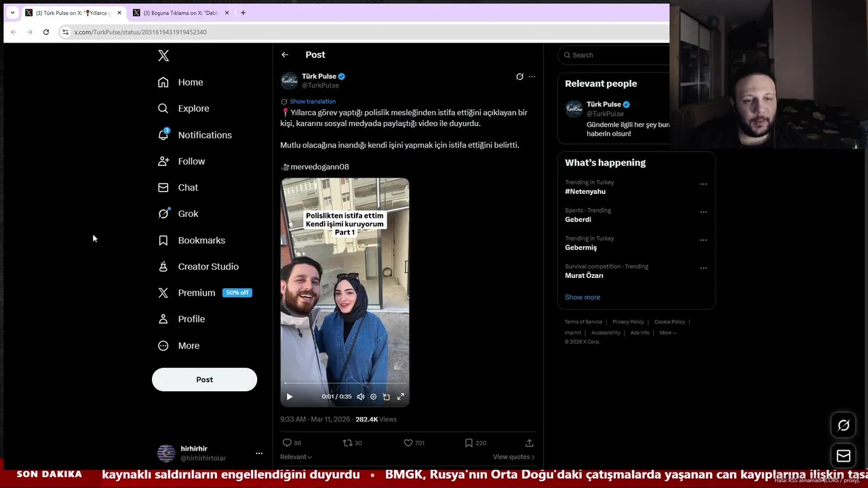Viewport: 868px width, 488px height.
Task: Open Ads info footer link
Action: point(639,333)
